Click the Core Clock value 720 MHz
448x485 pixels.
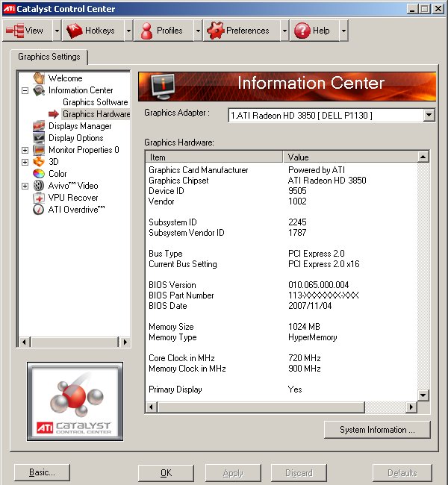305,358
